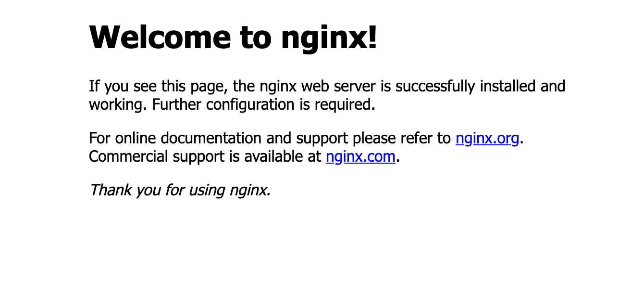The height and width of the screenshot is (282, 644).
Task: Click the word "available" before the nginx.com link
Action: (x=274, y=157)
